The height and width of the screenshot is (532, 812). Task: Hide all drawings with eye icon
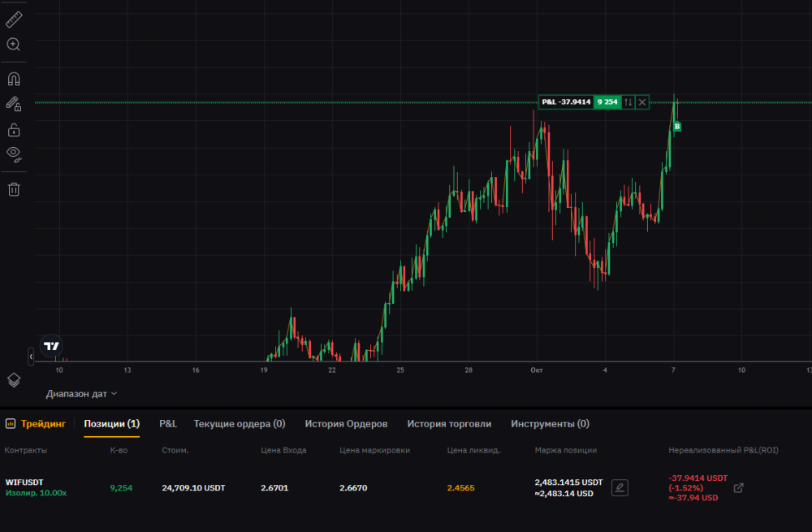tap(14, 154)
